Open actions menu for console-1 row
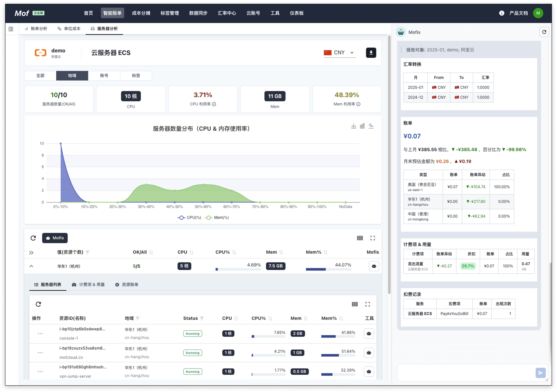The image size is (557, 392). (40, 334)
